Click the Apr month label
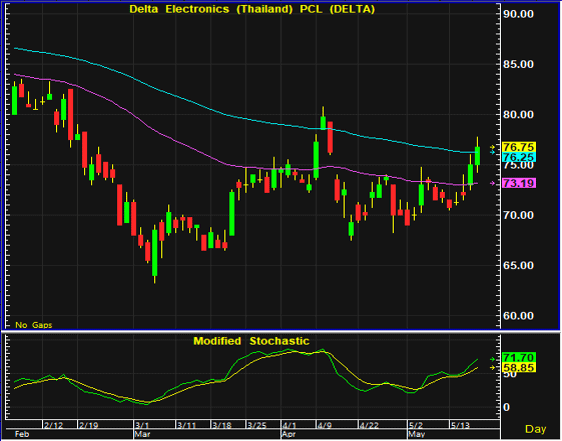The image size is (562, 441). tap(289, 435)
